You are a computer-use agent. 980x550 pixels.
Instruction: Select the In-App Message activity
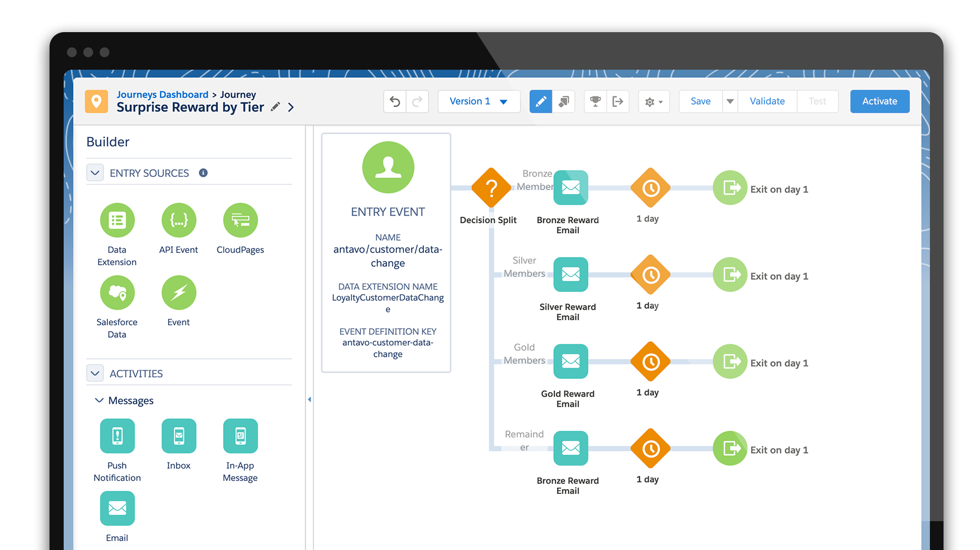coord(240,436)
